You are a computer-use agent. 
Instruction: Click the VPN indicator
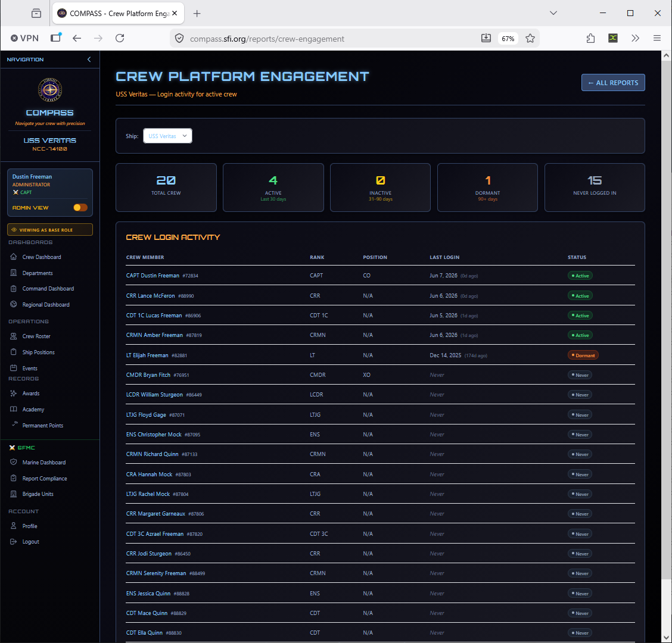tap(25, 39)
